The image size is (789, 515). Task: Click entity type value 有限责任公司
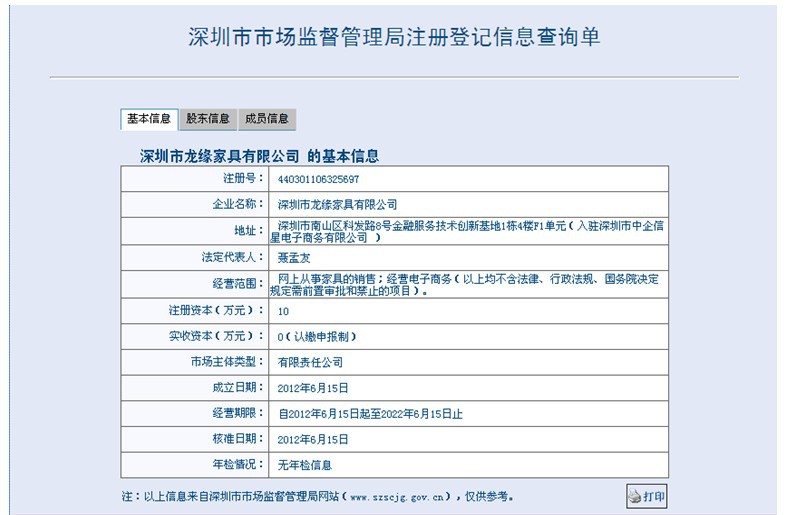(x=310, y=363)
